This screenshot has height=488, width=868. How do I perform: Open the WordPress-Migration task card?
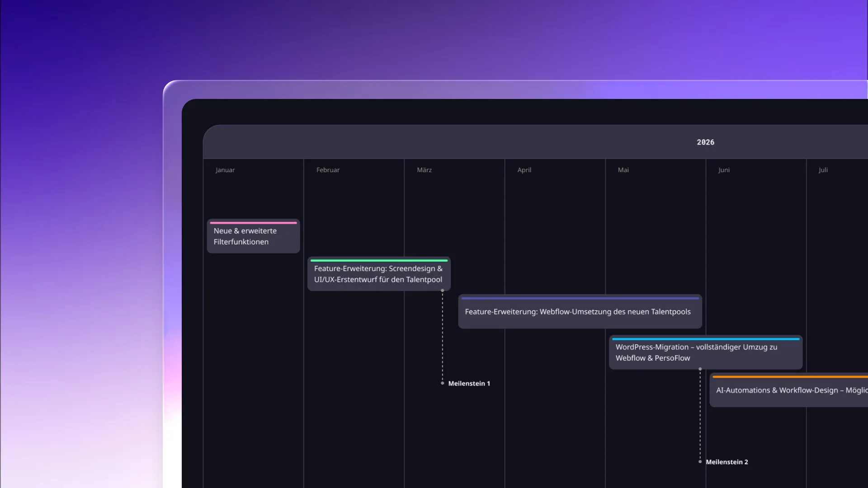click(705, 353)
